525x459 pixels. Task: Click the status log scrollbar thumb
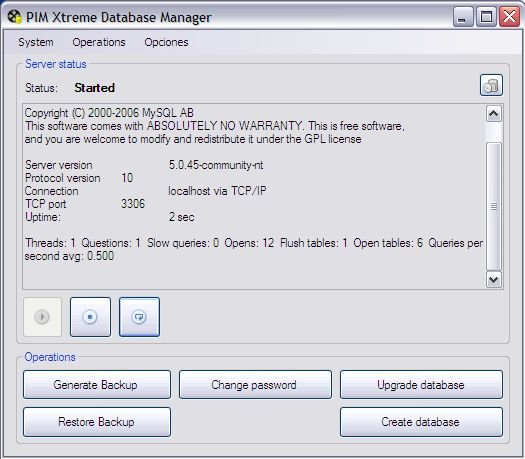click(x=494, y=206)
